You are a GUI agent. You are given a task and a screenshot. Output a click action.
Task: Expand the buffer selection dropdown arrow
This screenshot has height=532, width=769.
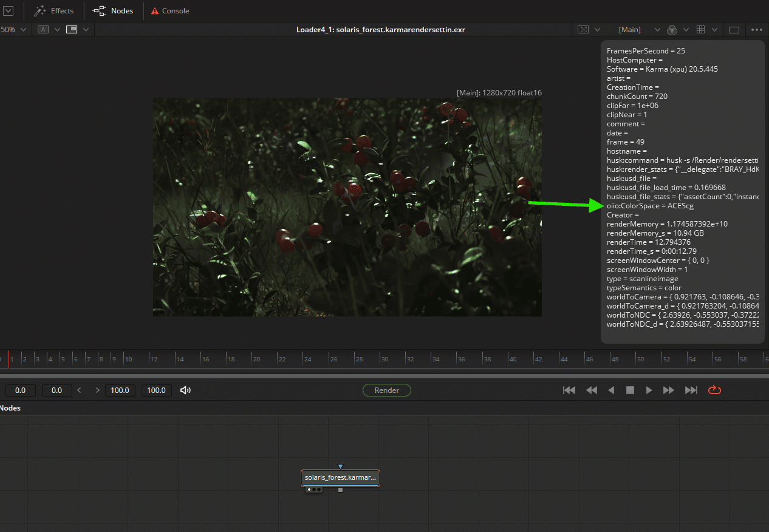pyautogui.click(x=57, y=29)
